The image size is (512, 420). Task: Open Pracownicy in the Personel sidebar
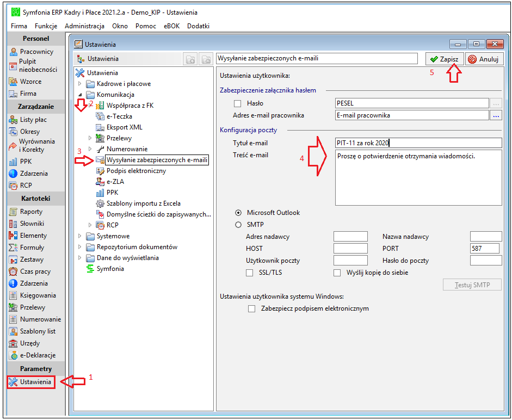(x=32, y=52)
